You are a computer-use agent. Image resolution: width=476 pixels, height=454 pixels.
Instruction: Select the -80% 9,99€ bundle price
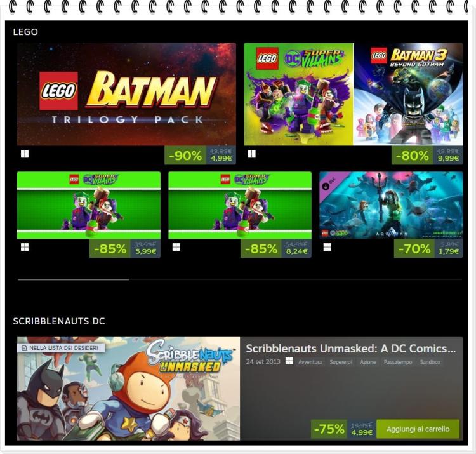(x=427, y=156)
